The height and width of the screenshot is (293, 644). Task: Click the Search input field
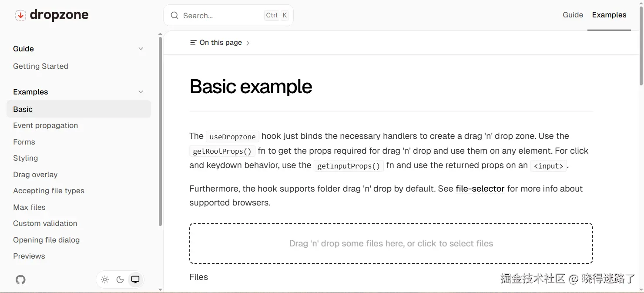coord(228,16)
